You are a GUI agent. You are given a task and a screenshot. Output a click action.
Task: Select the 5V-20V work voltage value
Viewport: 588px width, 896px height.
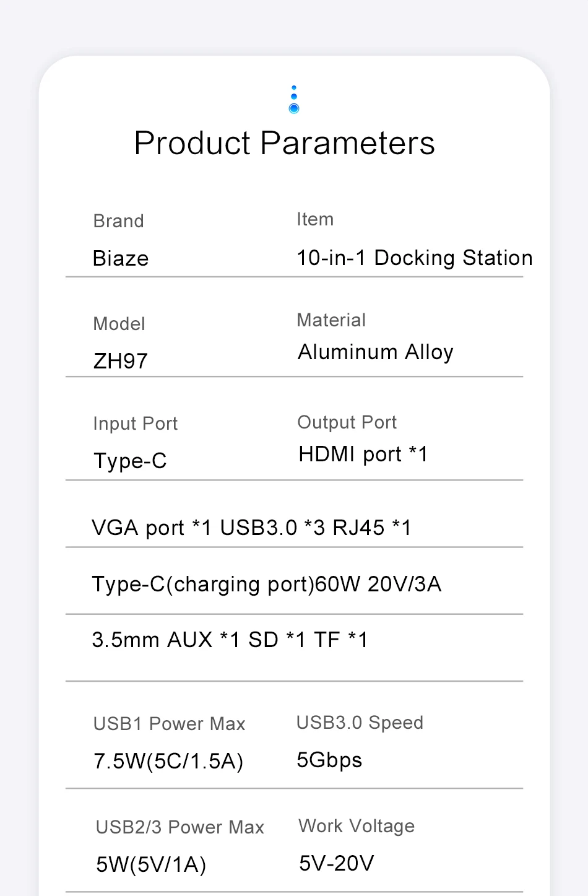[x=337, y=863]
